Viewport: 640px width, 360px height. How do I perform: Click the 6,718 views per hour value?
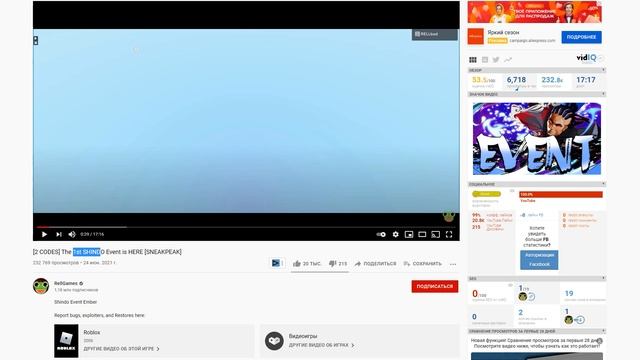[x=516, y=80]
